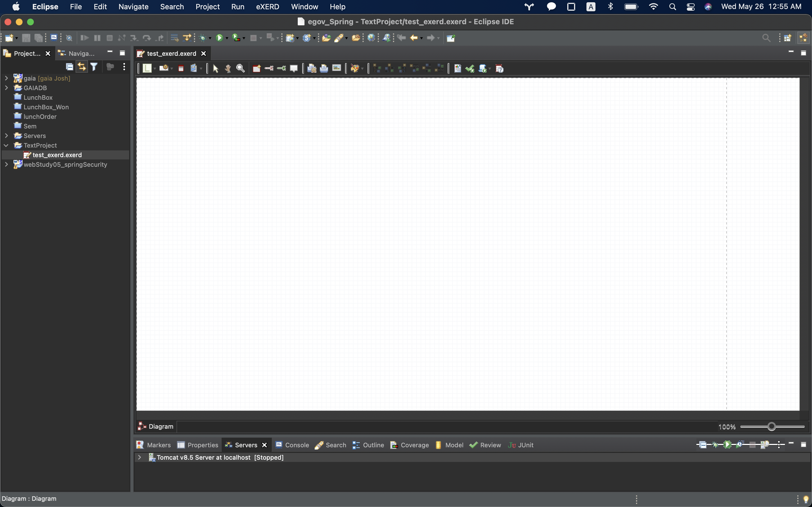Toggle Link with Editor in Project Explorer
This screenshot has width=812, height=507.
(x=81, y=67)
